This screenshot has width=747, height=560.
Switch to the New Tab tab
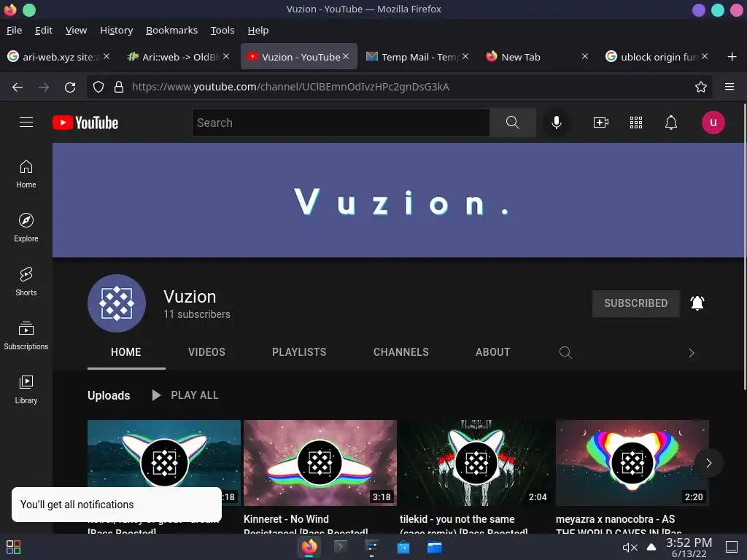(533, 57)
